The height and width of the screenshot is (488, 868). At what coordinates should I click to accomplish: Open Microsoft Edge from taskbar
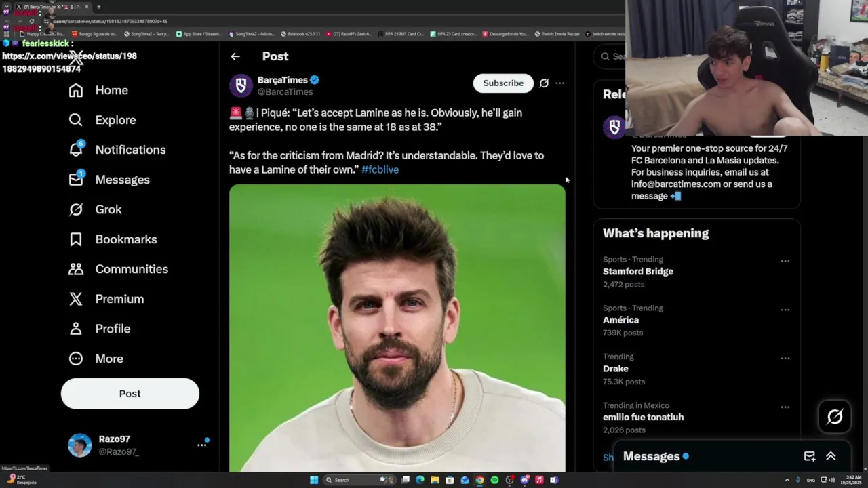click(x=420, y=480)
